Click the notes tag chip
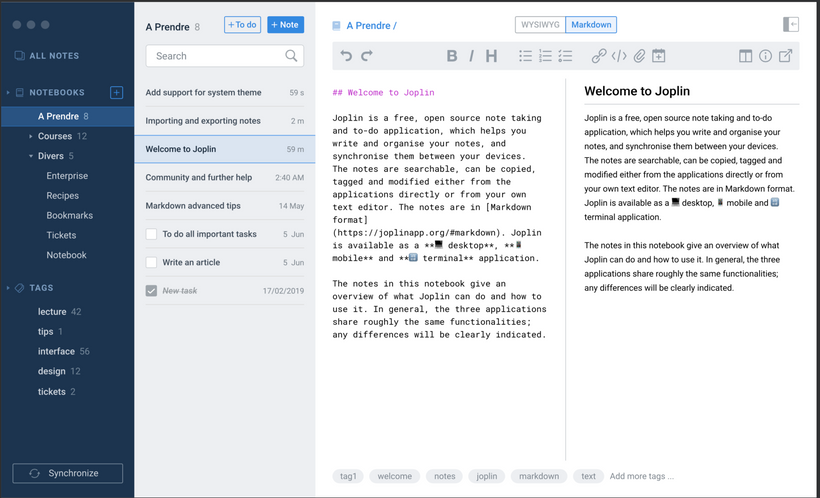Viewport: 820px width, 498px height. coord(445,476)
